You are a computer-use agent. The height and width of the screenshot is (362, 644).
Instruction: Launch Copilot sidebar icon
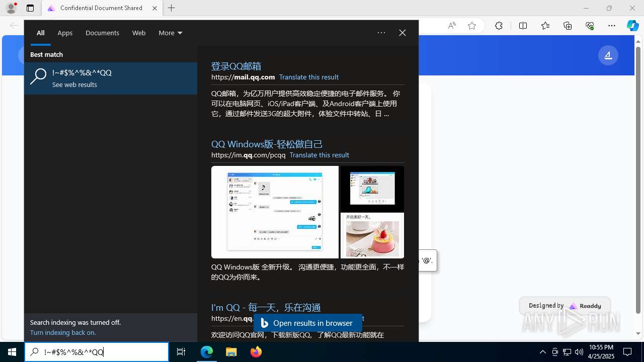pos(632,26)
